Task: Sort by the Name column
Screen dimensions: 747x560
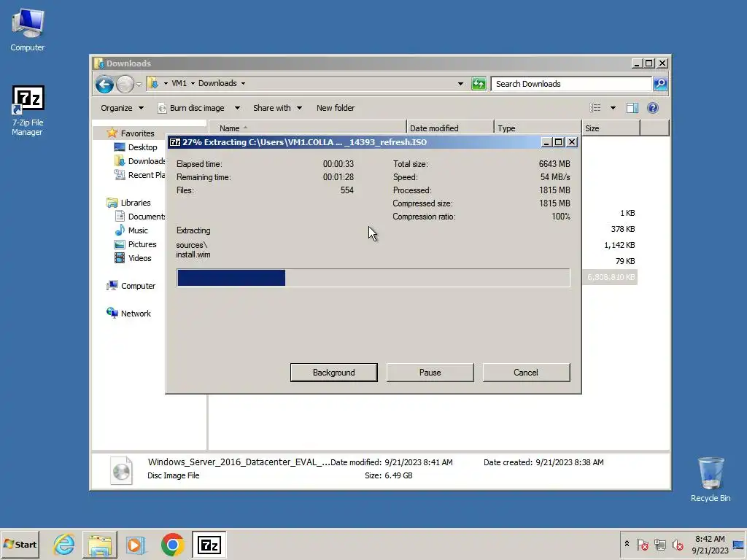Action: [307, 128]
